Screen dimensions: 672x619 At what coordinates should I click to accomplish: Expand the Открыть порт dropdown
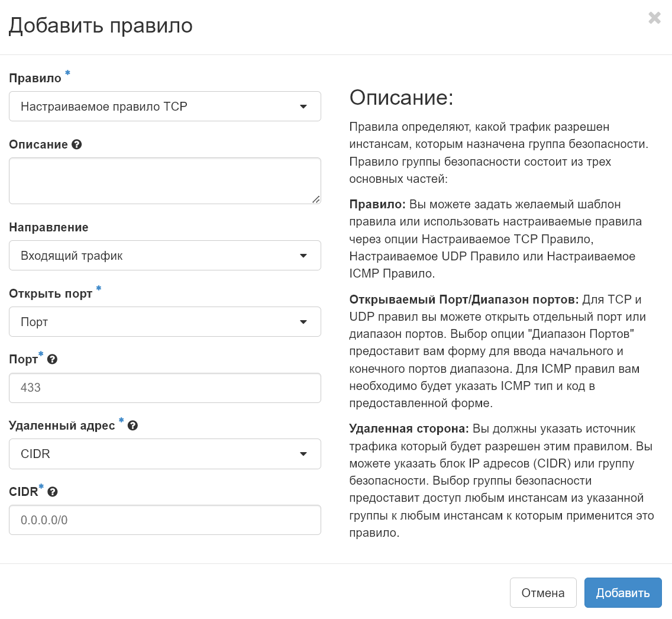pyautogui.click(x=165, y=322)
